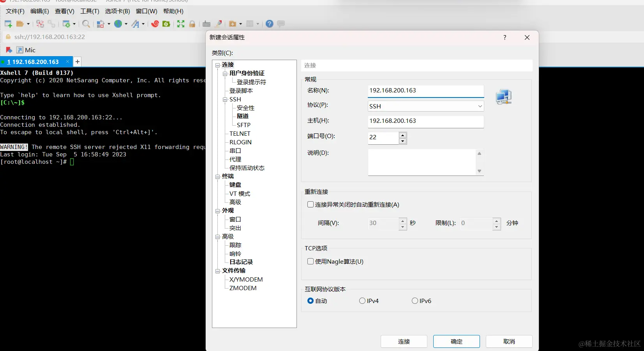Click the Open Session folder icon
644x351 pixels.
[x=20, y=24]
